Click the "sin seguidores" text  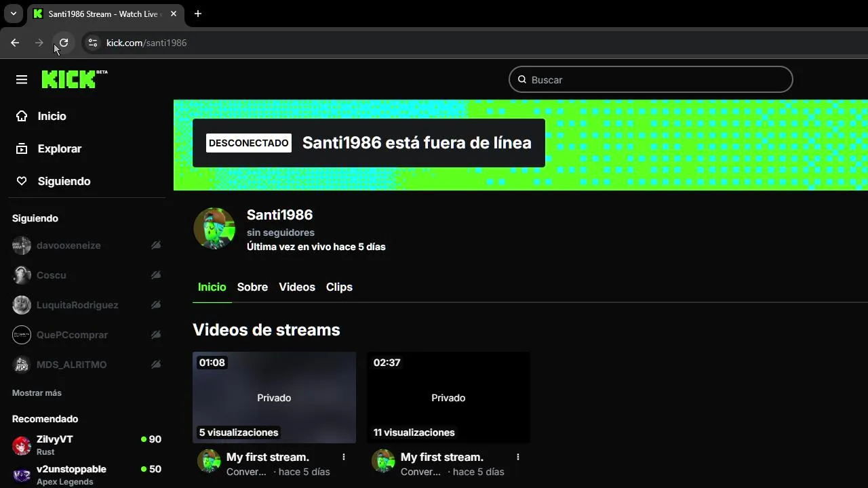click(281, 232)
